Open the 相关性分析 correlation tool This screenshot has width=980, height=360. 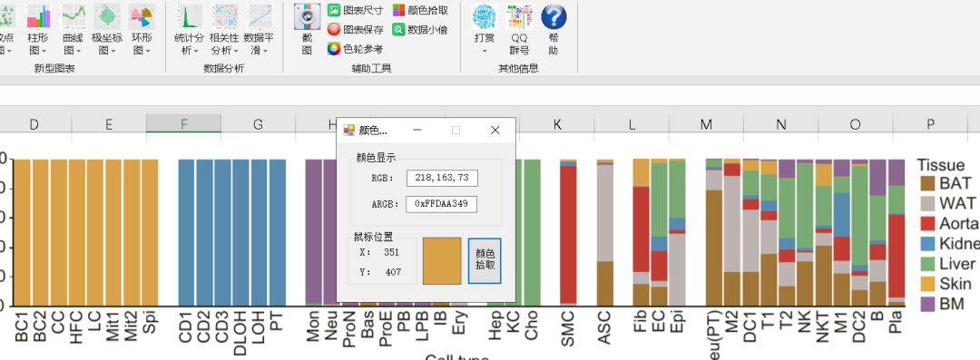[x=224, y=29]
